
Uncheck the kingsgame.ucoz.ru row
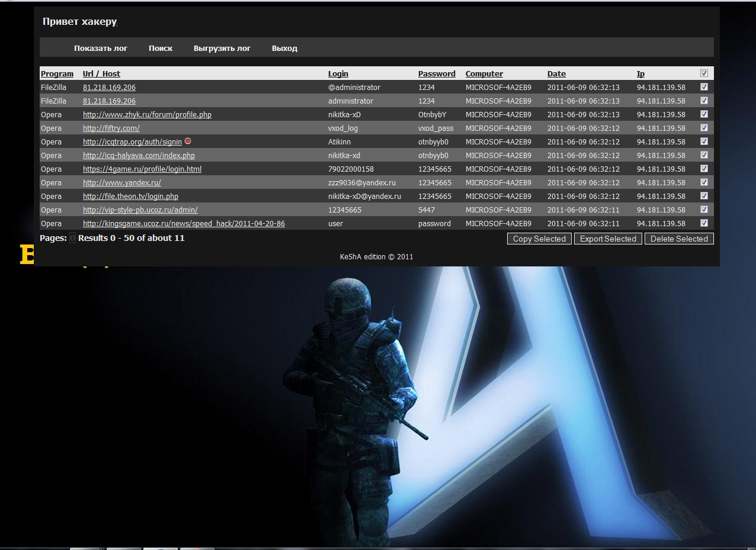pos(704,223)
